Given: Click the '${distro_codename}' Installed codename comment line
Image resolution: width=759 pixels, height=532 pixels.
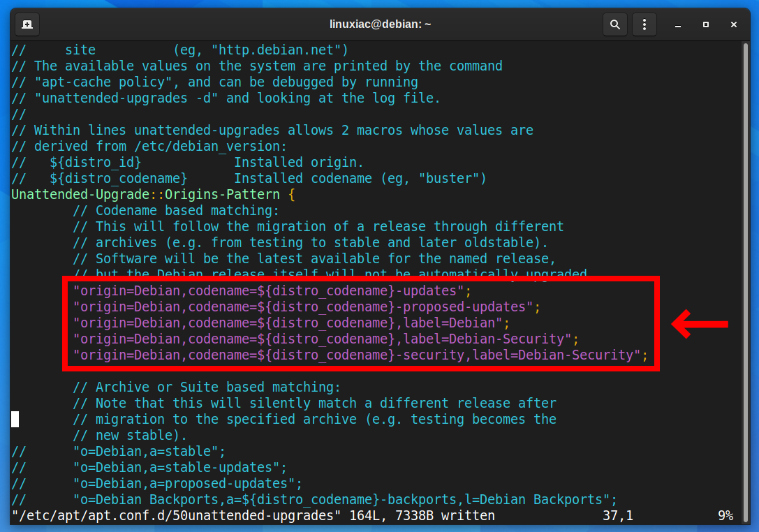Looking at the screenshot, I should click(249, 178).
